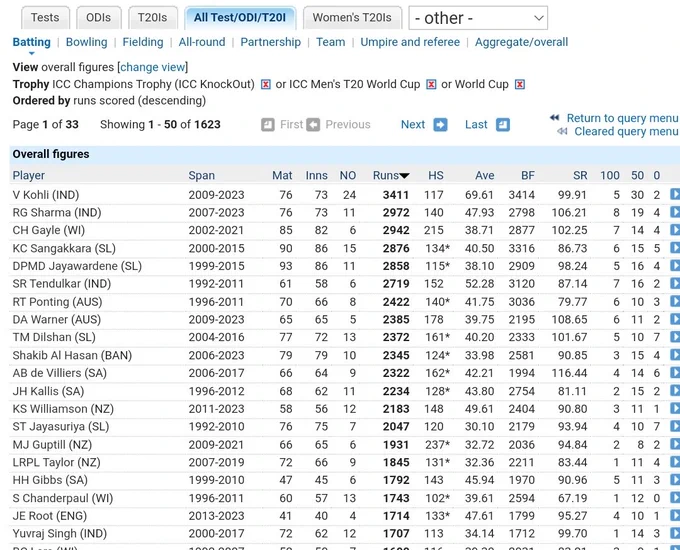Viewport: 680px width, 550px height.
Task: Expand JE Root row details arrow
Action: click(675, 516)
